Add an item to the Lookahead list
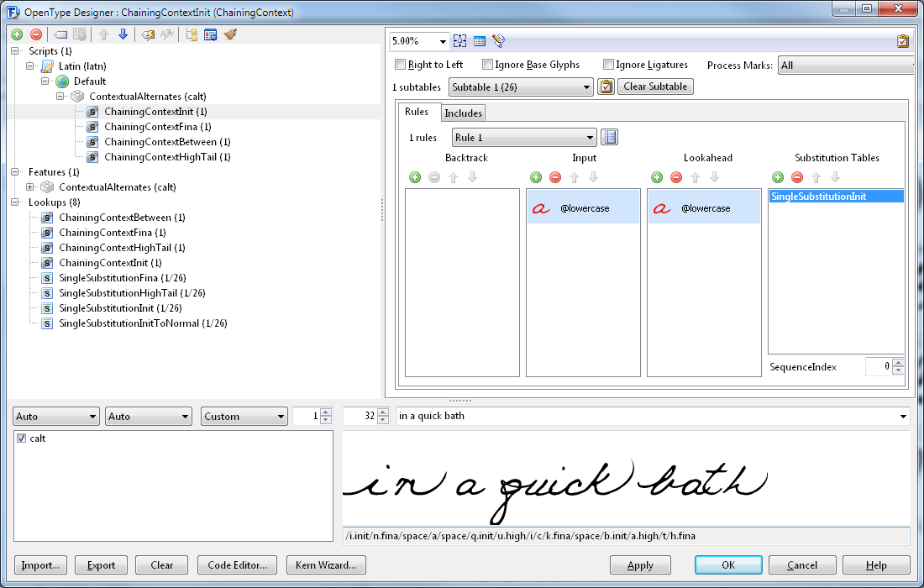924x588 pixels. (657, 177)
